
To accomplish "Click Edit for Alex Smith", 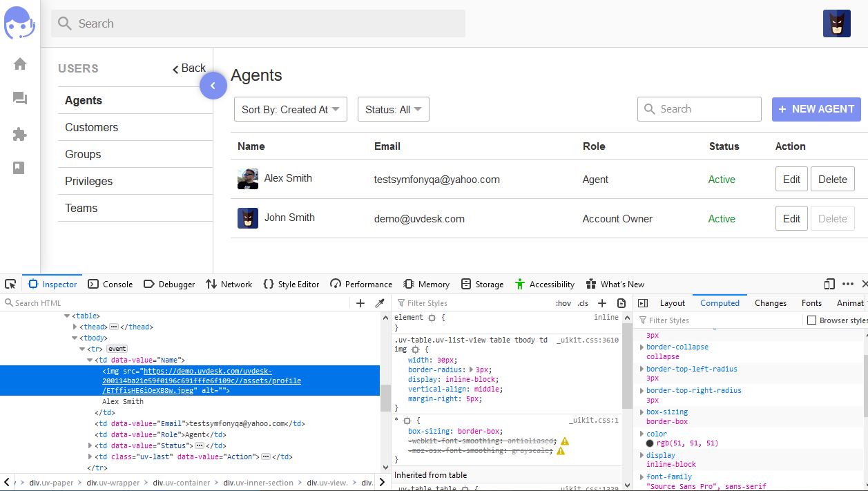I will (x=791, y=180).
